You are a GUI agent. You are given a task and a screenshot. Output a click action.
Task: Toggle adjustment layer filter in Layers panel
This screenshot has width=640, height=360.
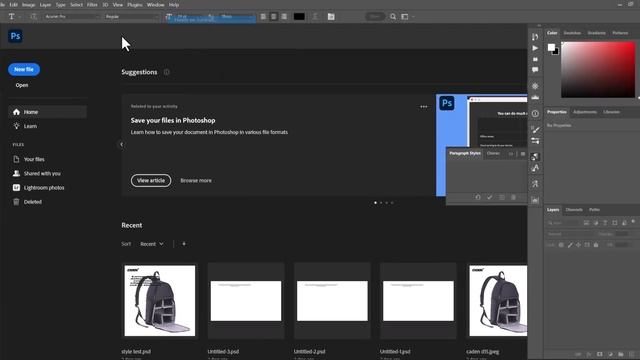tap(596, 223)
